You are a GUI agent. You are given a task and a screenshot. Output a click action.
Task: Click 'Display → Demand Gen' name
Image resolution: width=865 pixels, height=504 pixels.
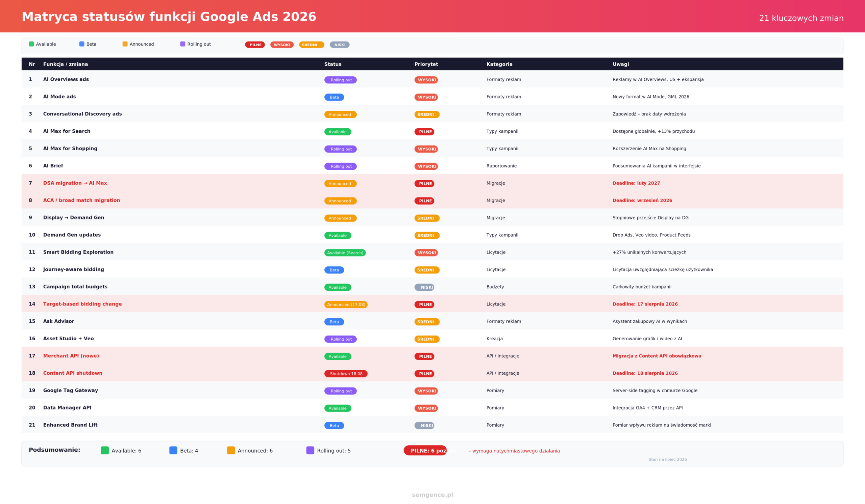pyautogui.click(x=73, y=218)
